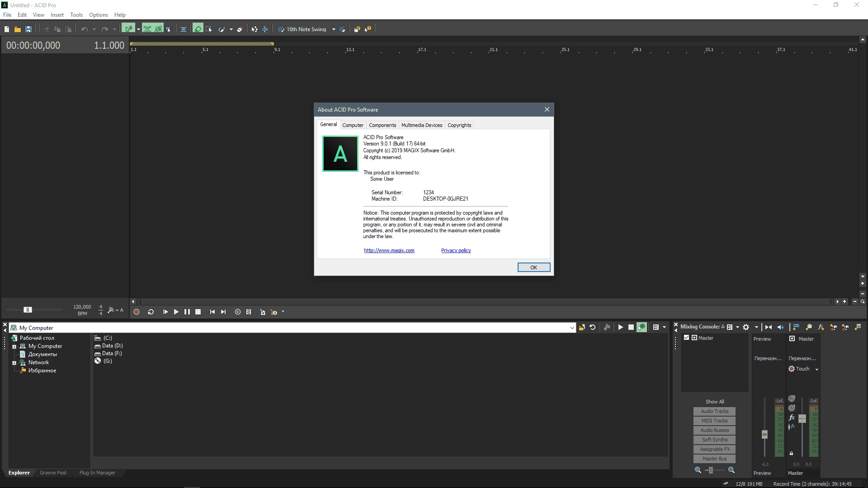Switch to Multimedia Devices tab
Image resolution: width=868 pixels, height=488 pixels.
pos(422,125)
